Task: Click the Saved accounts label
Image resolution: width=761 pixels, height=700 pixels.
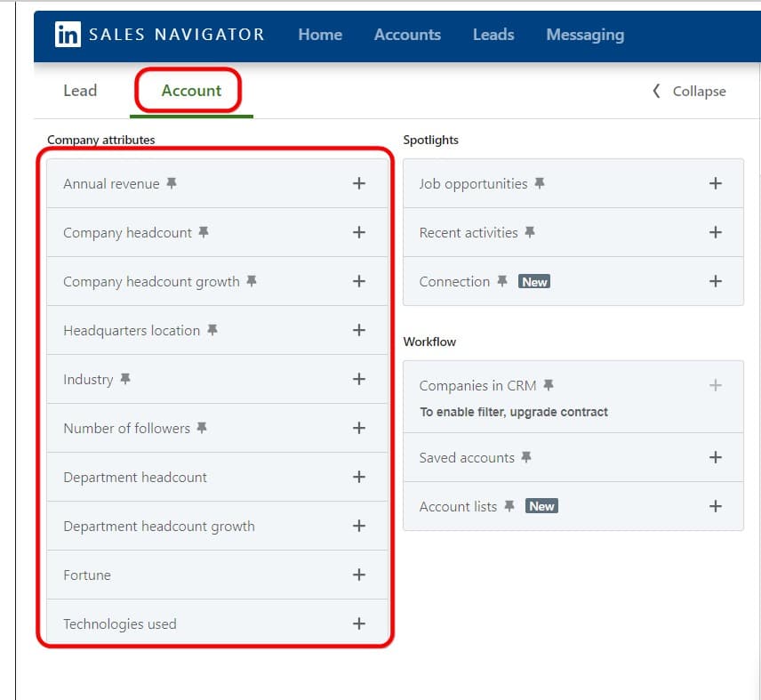Action: click(467, 458)
